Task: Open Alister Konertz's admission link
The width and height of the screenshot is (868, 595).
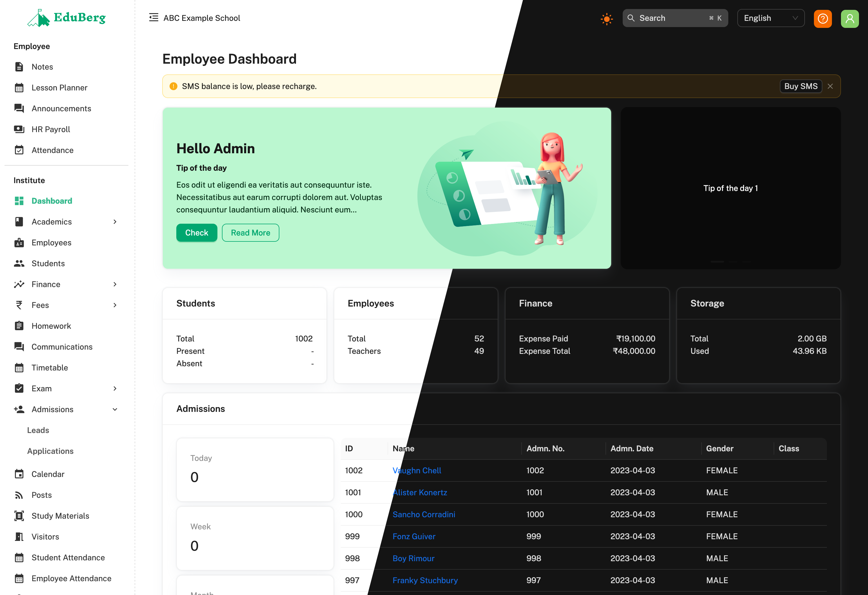Action: pyautogui.click(x=420, y=493)
